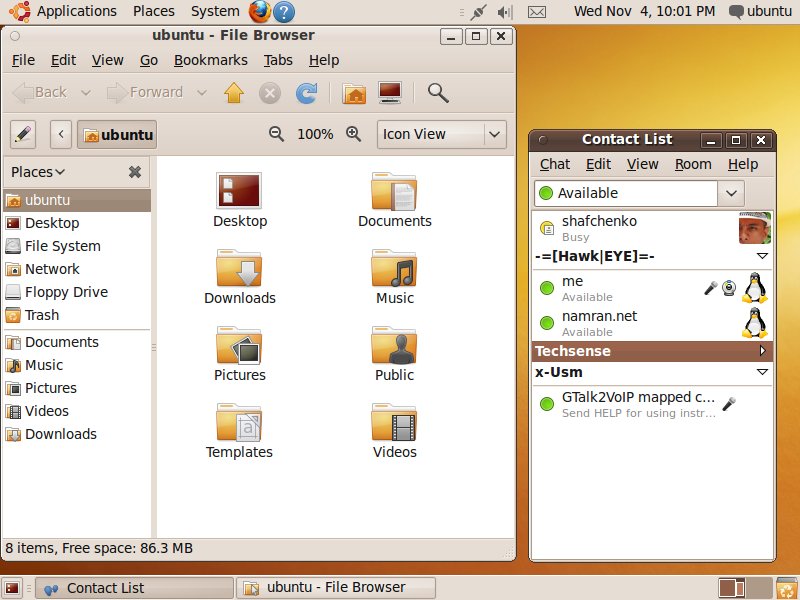Expand the Techsense contact group
This screenshot has width=800, height=600.
[x=763, y=351]
